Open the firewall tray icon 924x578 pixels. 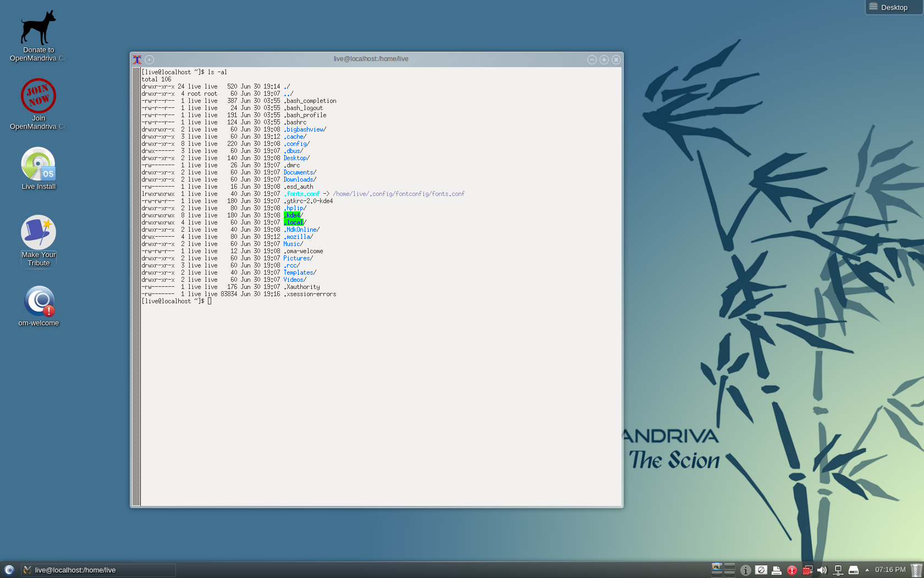pos(807,570)
